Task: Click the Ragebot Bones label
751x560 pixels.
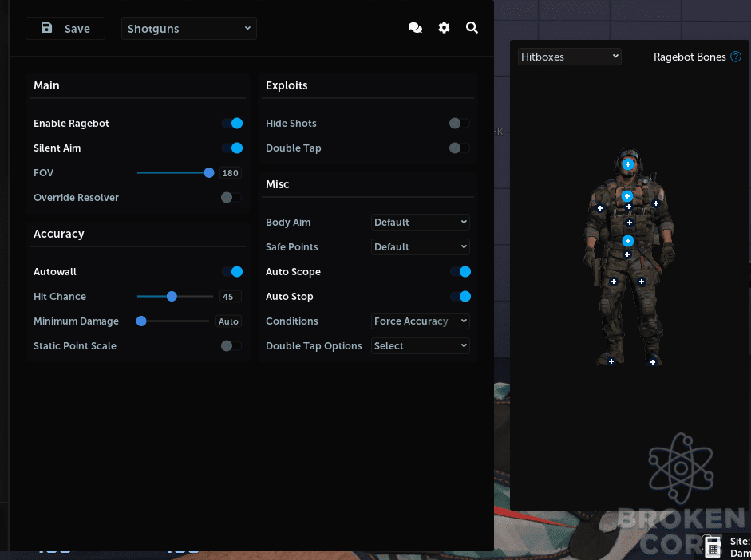Action: (x=690, y=57)
